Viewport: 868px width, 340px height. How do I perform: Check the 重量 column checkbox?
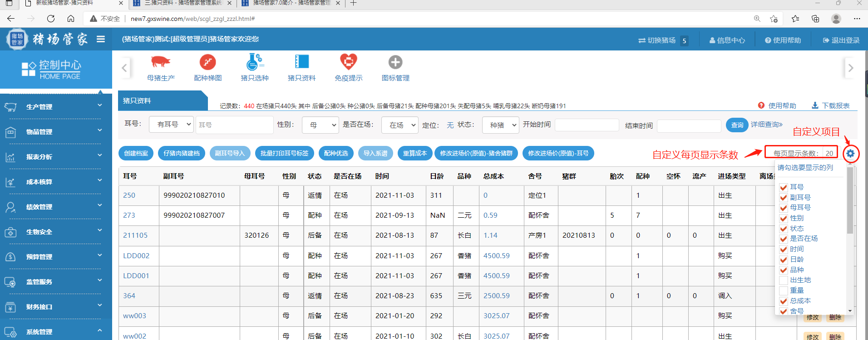(783, 291)
